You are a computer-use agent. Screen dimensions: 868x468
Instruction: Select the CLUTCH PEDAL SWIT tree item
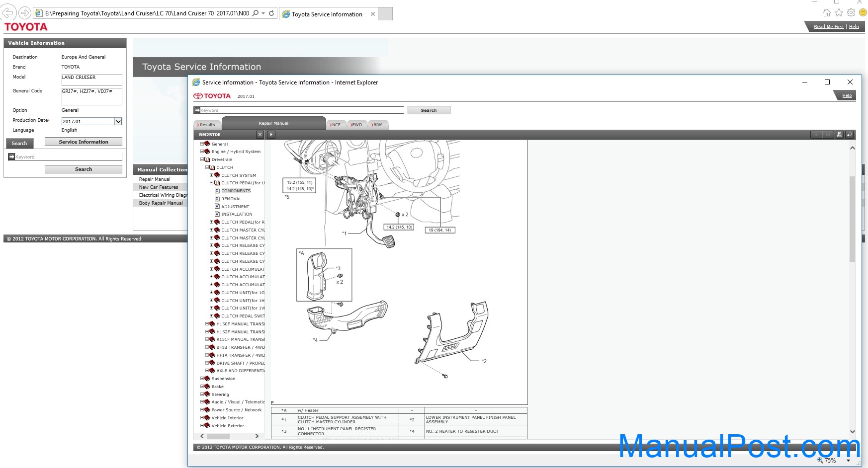point(243,316)
